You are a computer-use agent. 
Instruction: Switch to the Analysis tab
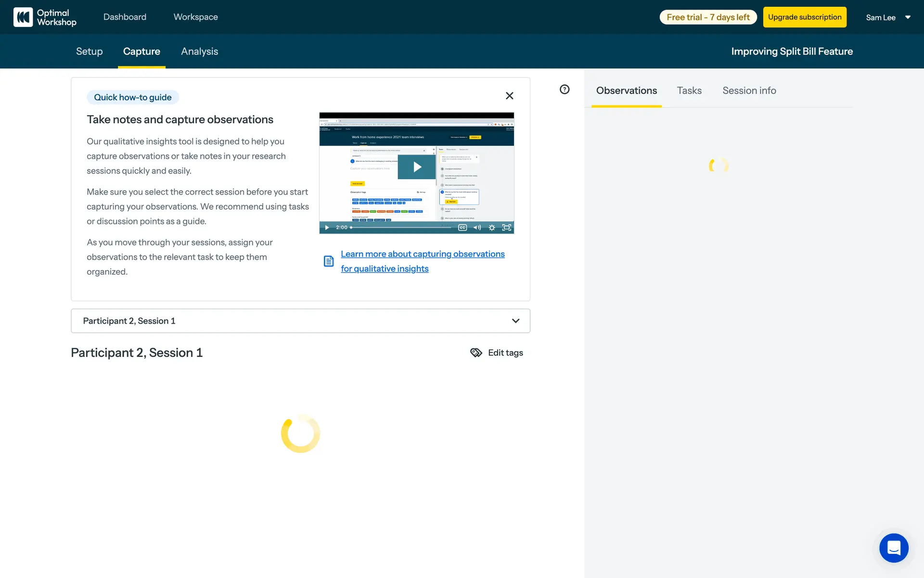[x=199, y=52]
